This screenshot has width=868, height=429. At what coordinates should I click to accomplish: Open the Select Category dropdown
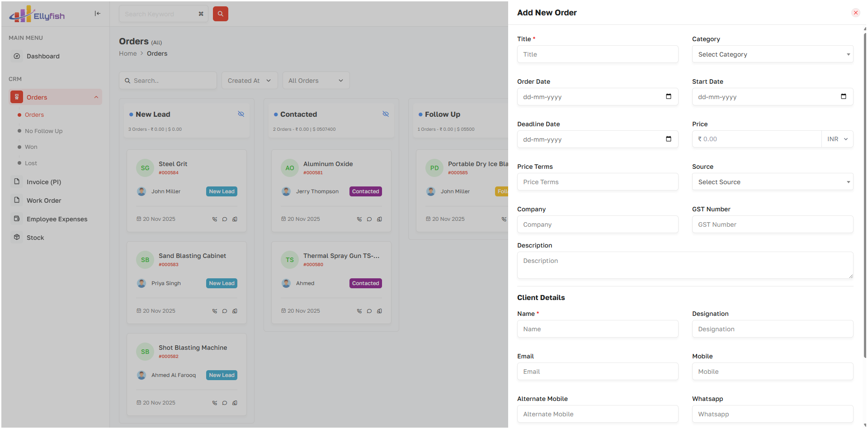coord(772,54)
